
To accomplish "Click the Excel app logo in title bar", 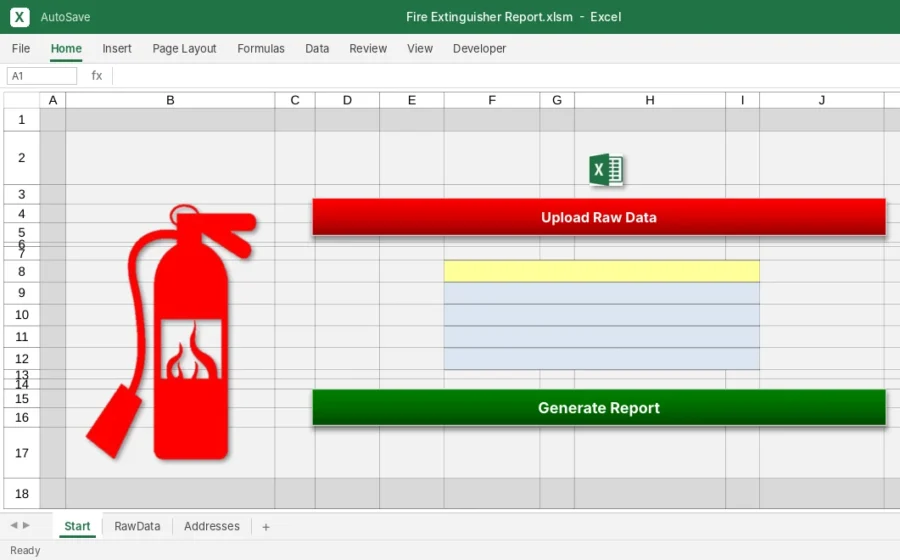I will tap(20, 17).
